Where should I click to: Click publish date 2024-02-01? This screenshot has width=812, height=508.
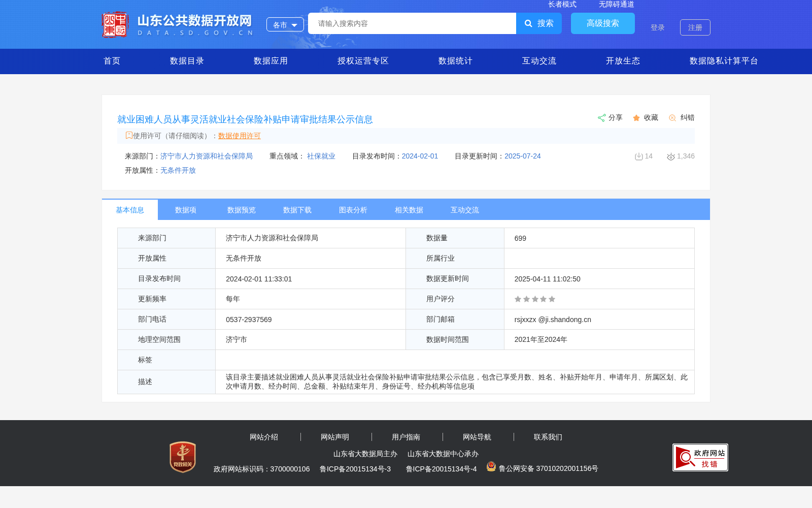[420, 156]
